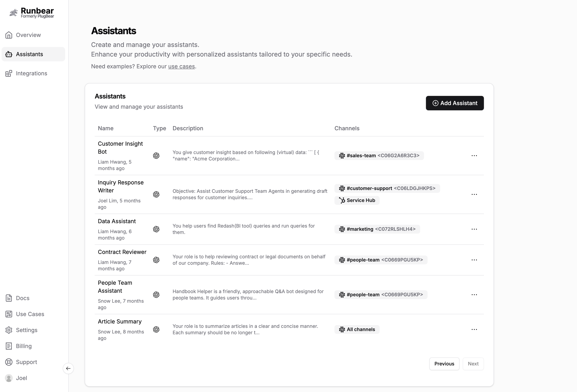Open the Settings gear icon
This screenshot has width=577, height=392.
tap(9, 330)
